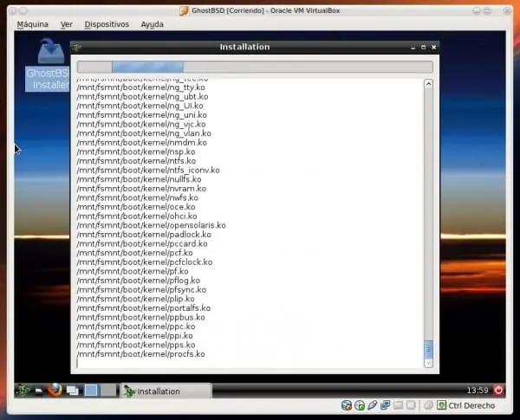Image resolution: width=520 pixels, height=420 pixels.
Task: Click the green host key indicator icon
Action: click(441, 405)
